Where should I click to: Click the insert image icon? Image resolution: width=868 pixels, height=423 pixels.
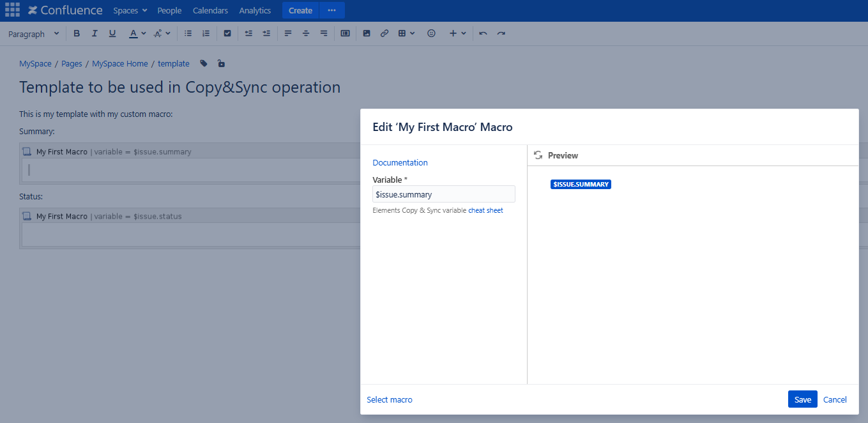[366, 33]
